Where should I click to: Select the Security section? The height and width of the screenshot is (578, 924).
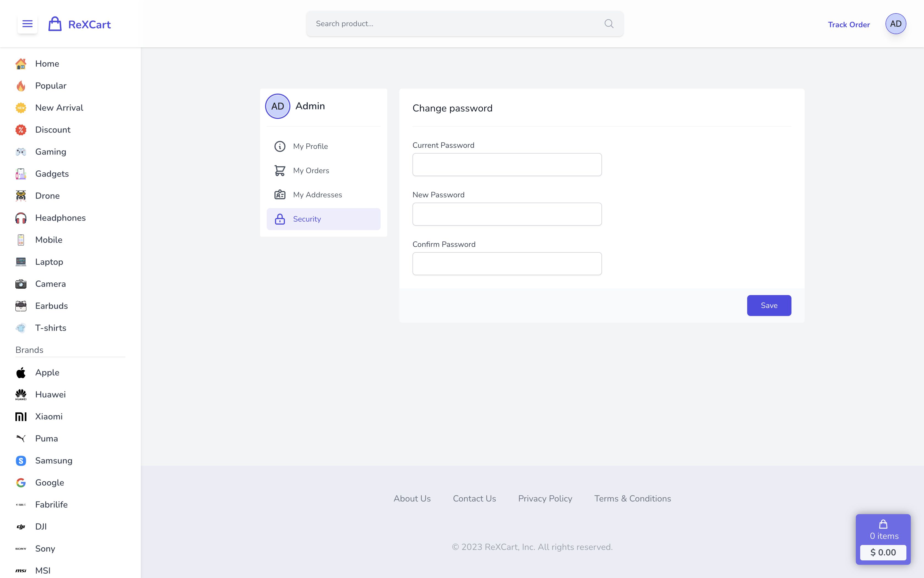click(x=323, y=219)
